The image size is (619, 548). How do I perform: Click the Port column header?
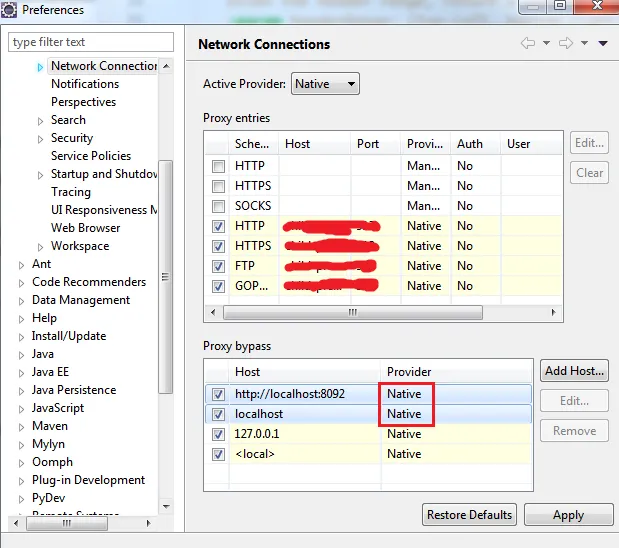click(x=375, y=144)
